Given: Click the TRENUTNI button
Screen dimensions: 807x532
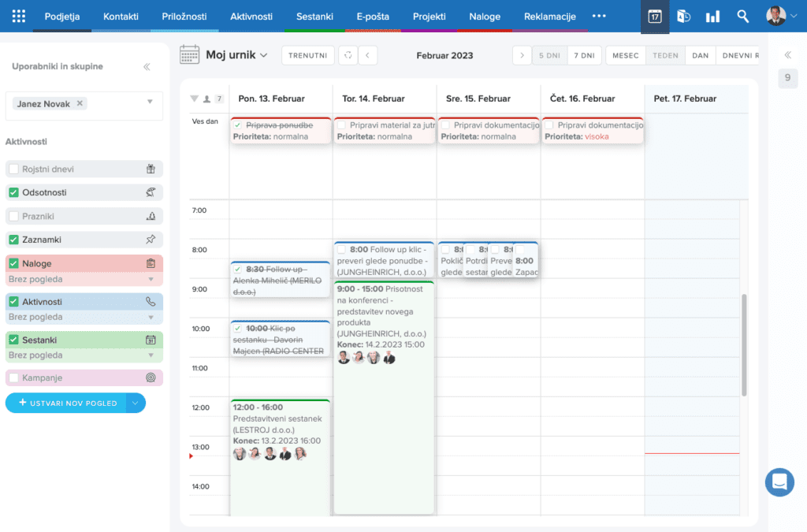Looking at the screenshot, I should [x=308, y=55].
